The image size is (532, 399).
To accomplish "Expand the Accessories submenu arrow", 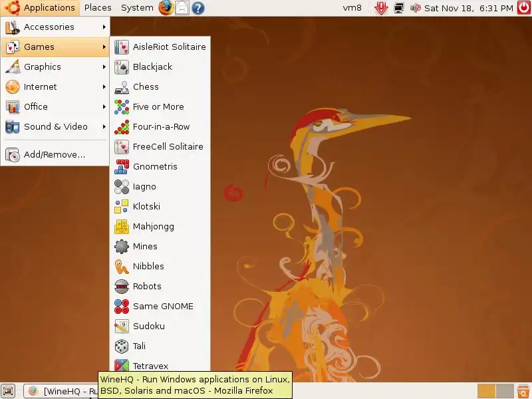I will (104, 27).
